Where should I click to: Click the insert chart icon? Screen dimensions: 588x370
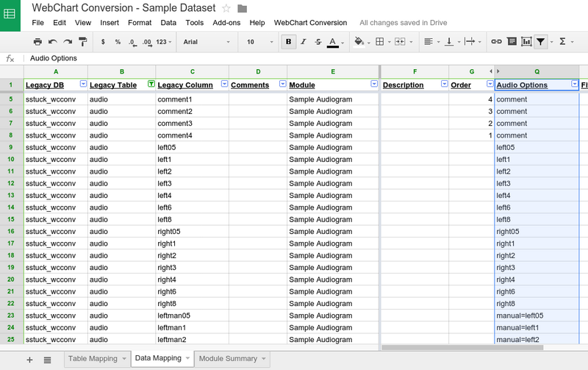click(x=526, y=42)
